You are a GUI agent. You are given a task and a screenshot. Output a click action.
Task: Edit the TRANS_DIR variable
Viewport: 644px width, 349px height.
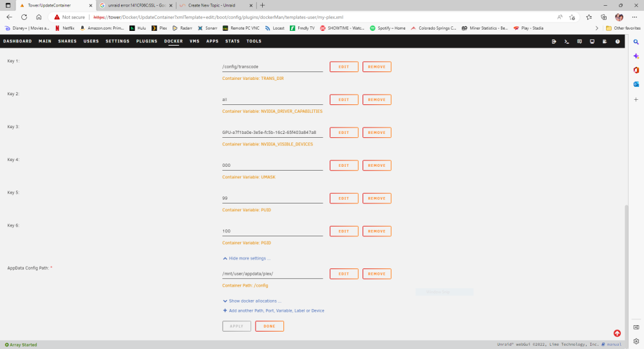344,67
